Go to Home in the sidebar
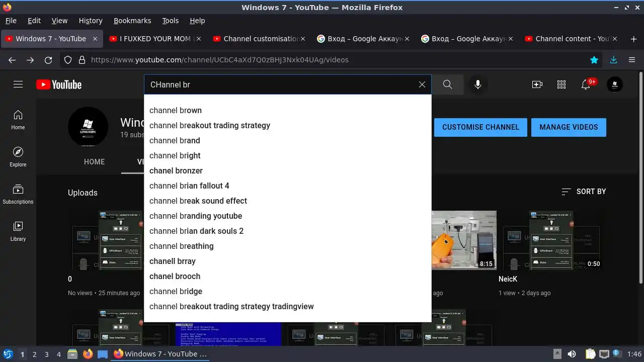This screenshot has height=362, width=644. pos(18,120)
